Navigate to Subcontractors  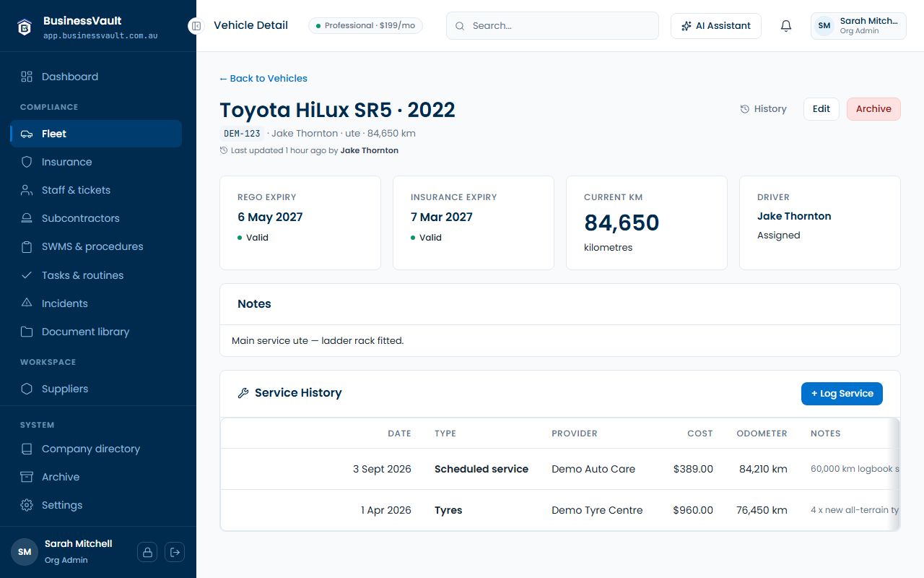click(96, 218)
